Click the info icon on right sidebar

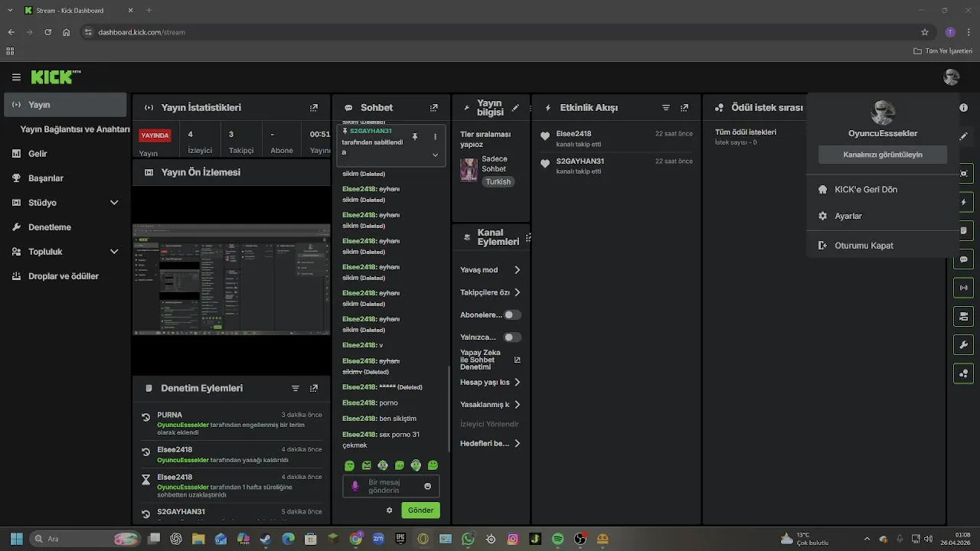pyautogui.click(x=964, y=108)
